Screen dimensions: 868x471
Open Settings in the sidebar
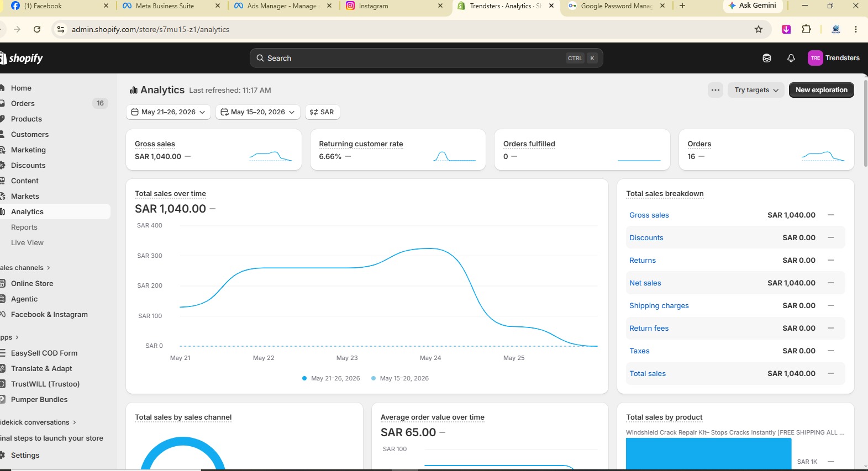[25, 455]
